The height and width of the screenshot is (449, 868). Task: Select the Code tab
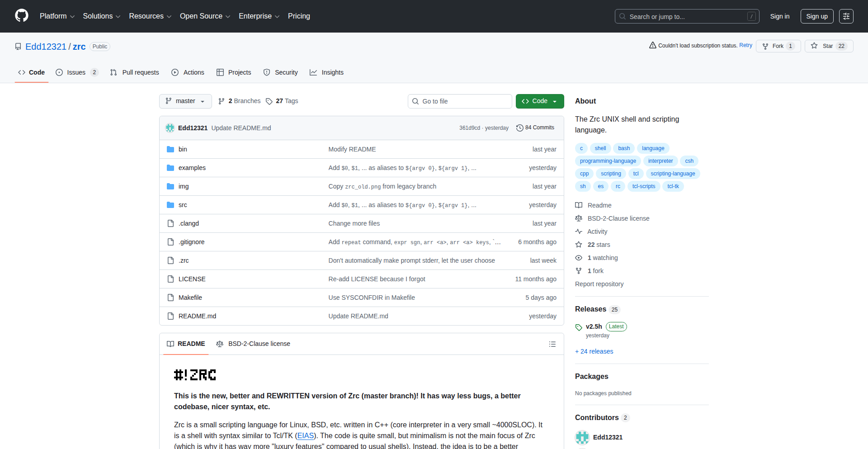point(32,72)
